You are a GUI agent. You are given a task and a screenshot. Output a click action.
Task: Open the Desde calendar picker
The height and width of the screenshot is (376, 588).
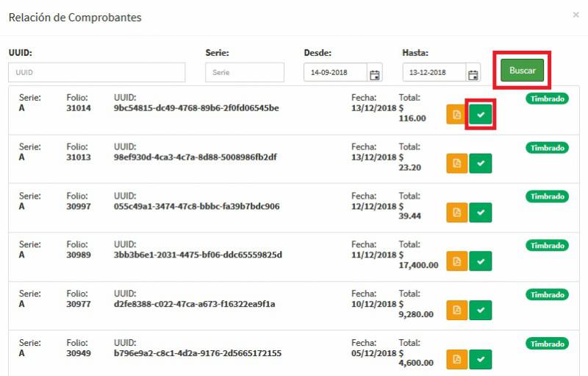[x=375, y=74]
